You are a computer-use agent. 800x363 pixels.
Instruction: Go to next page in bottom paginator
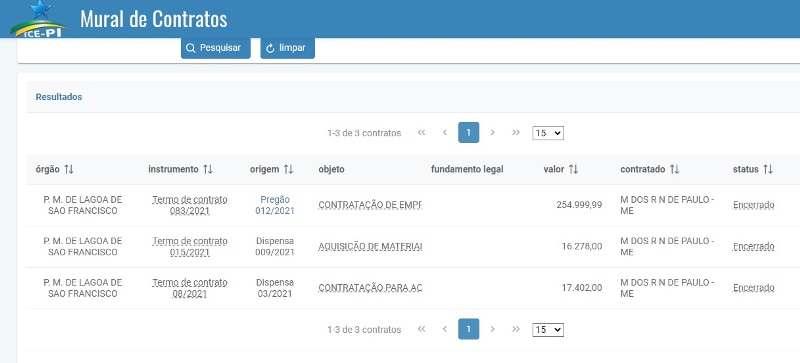[492, 329]
